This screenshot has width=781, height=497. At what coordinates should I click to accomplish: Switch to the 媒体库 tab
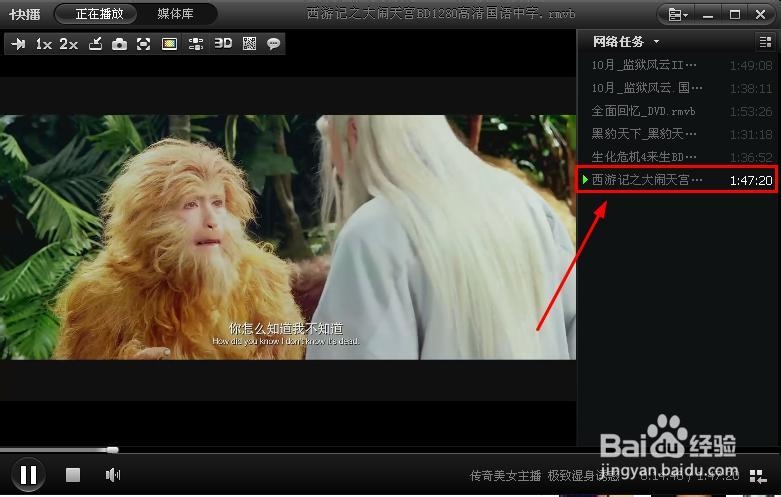[x=175, y=14]
